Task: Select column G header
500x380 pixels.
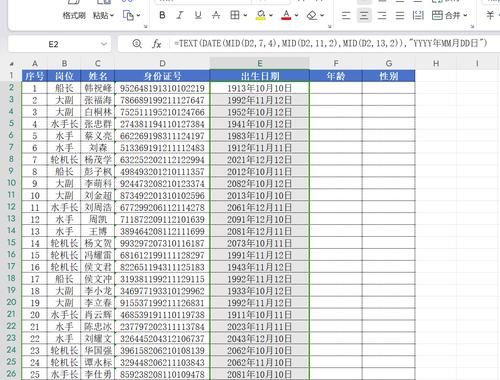Action: tap(389, 63)
